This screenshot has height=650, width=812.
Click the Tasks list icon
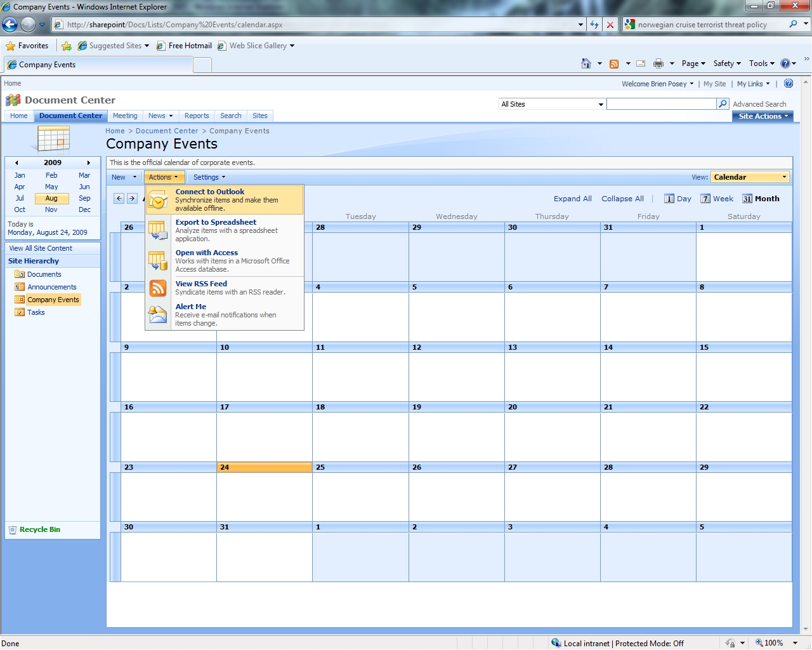(20, 312)
